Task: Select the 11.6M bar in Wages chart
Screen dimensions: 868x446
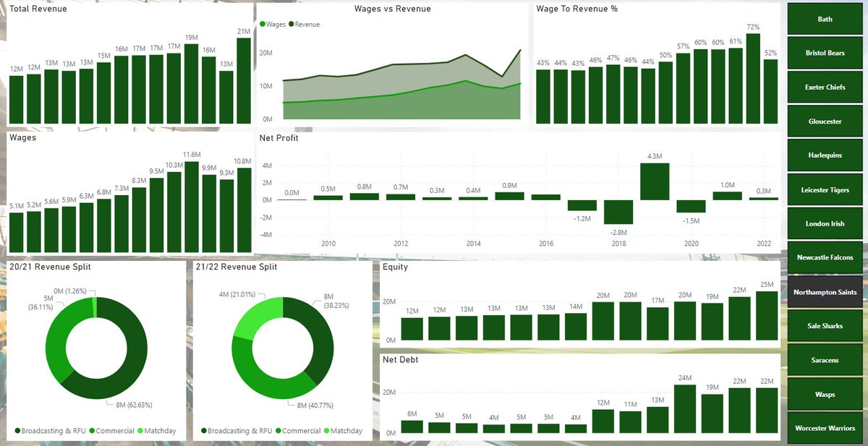Action: [192, 206]
